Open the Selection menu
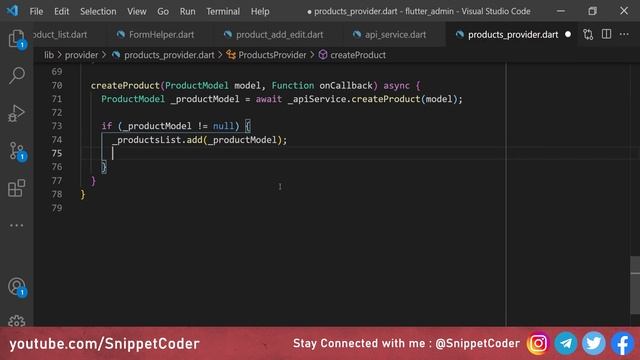This screenshot has height=360, width=640. pos(98,11)
